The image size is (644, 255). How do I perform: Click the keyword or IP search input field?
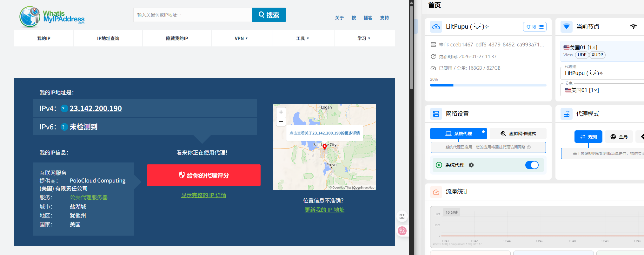pos(192,15)
